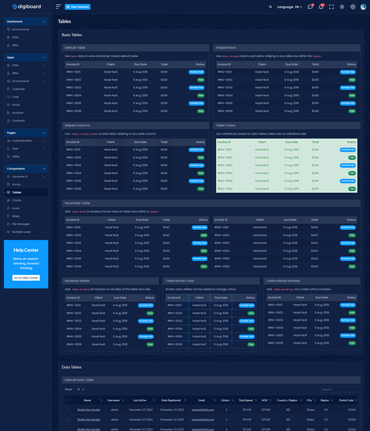Expand Advance UI submenu
The image size is (370, 431).
click(26, 177)
